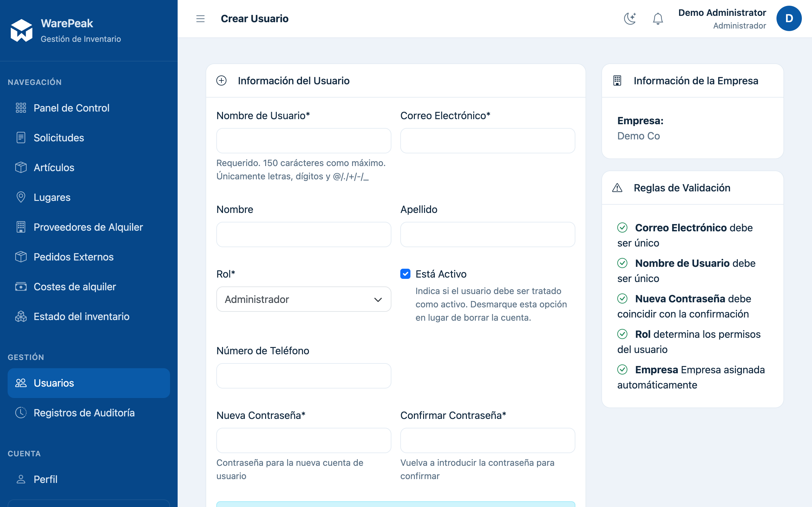Click the Estado del inventario boxes icon
Image resolution: width=812 pixels, height=507 pixels.
coord(21,317)
